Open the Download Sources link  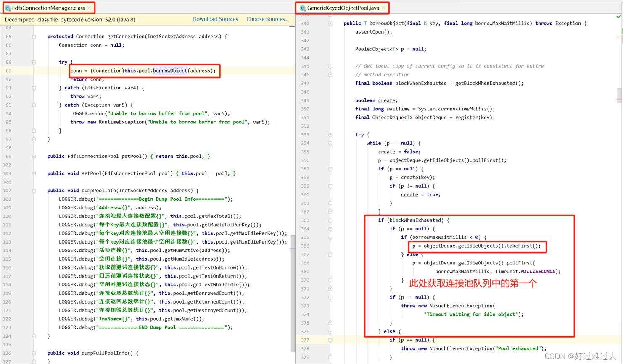tap(215, 19)
